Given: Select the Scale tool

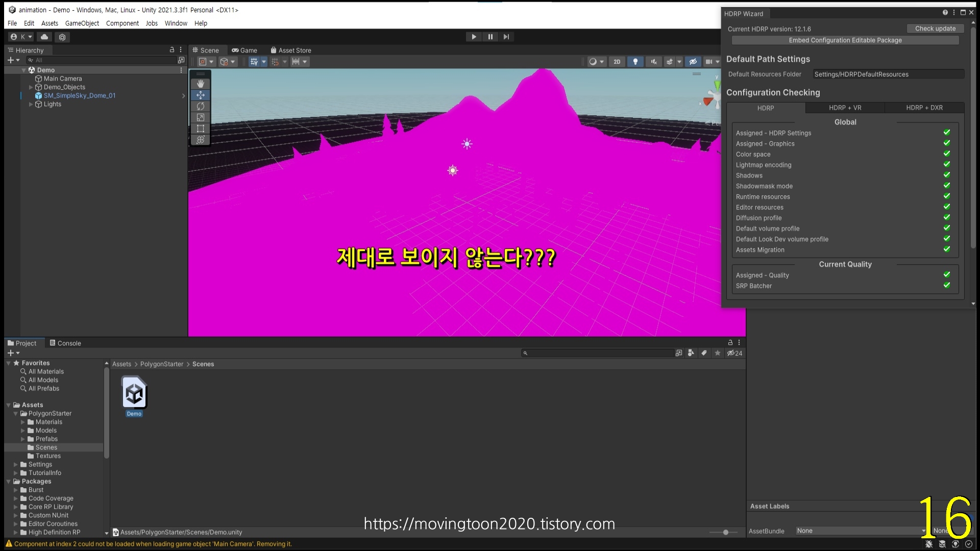Looking at the screenshot, I should click(x=201, y=117).
